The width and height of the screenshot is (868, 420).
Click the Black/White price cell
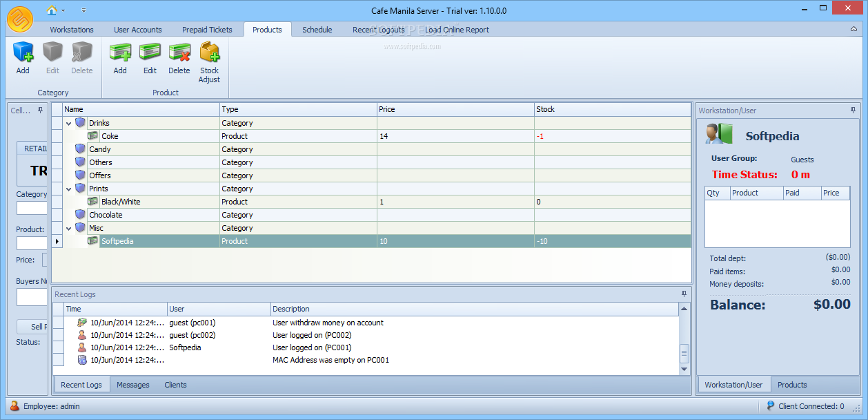(x=455, y=202)
